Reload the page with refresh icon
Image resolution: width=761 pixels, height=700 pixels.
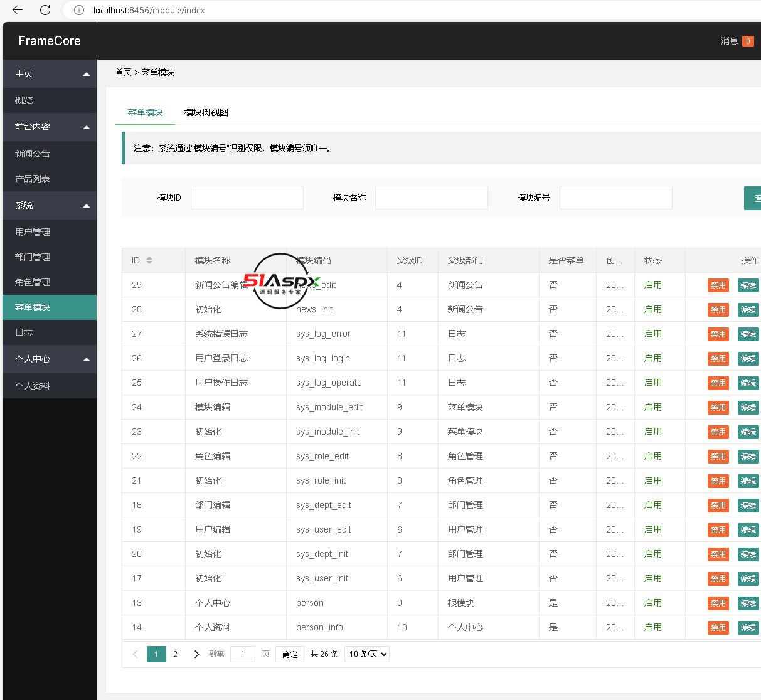click(x=45, y=10)
